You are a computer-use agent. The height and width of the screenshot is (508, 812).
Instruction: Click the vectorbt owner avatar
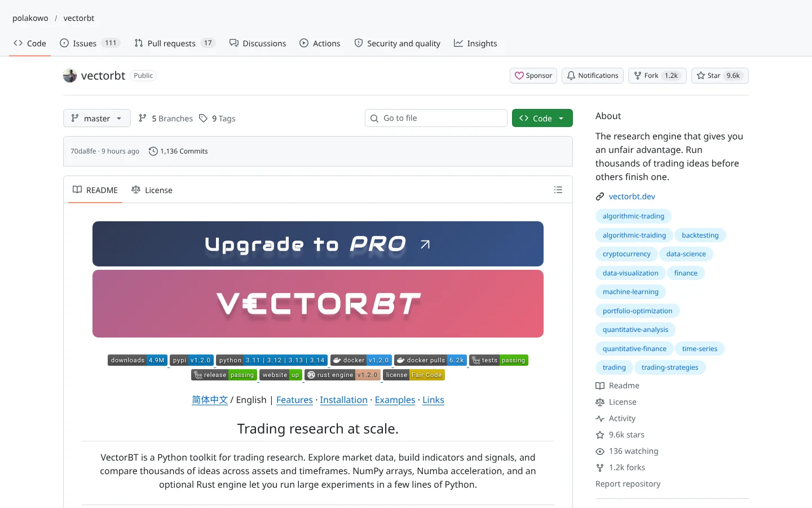[70, 76]
